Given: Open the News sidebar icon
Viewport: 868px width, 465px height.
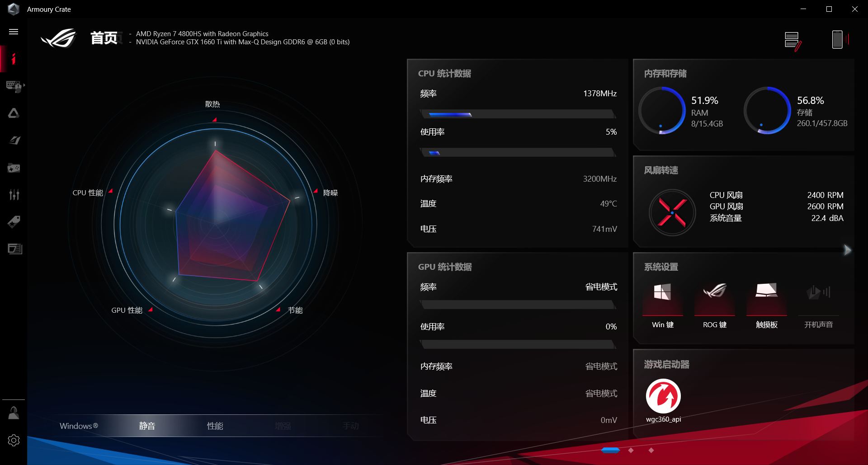Looking at the screenshot, I should coord(14,249).
